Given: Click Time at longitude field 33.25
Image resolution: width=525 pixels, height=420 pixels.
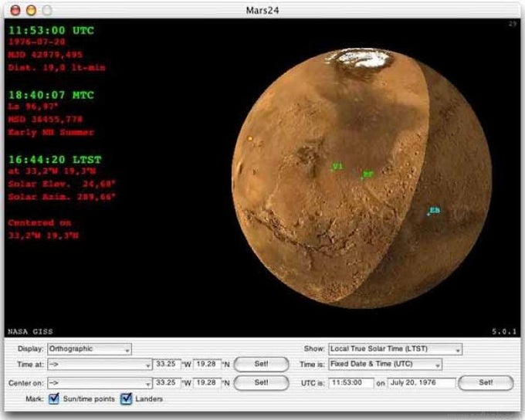Looking at the screenshot, I should [x=167, y=364].
